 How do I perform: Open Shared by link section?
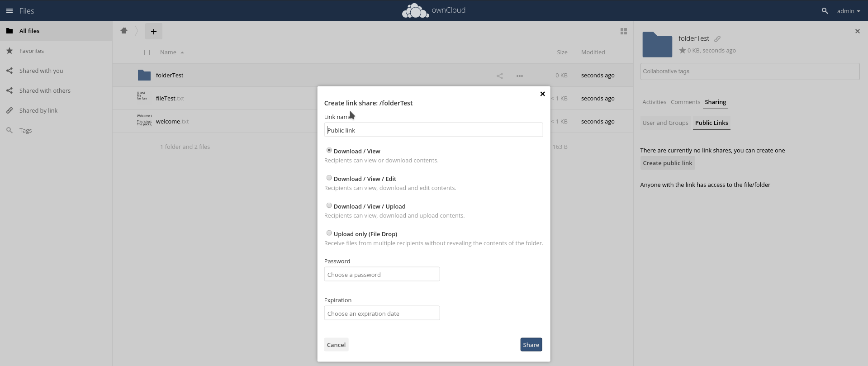click(56, 110)
